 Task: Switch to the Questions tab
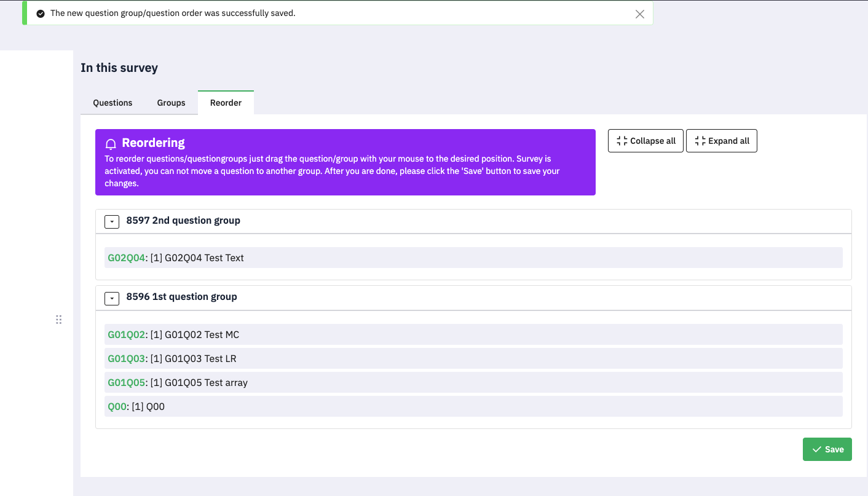pyautogui.click(x=112, y=103)
